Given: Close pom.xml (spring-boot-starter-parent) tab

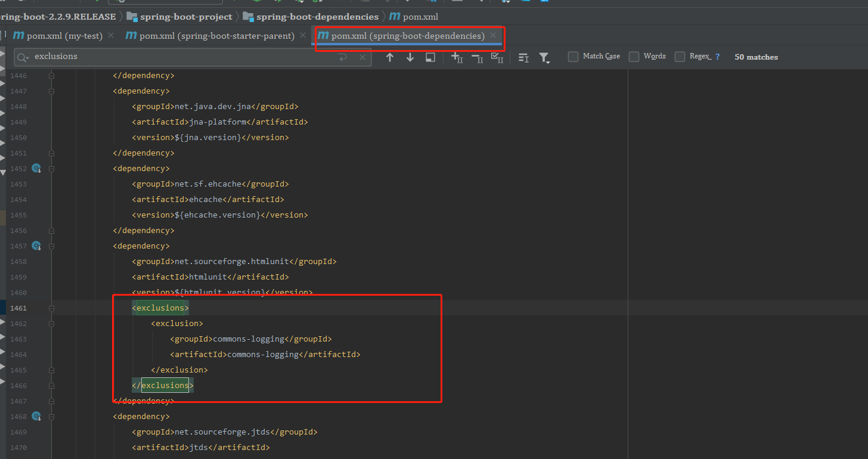Looking at the screenshot, I should click(x=303, y=36).
